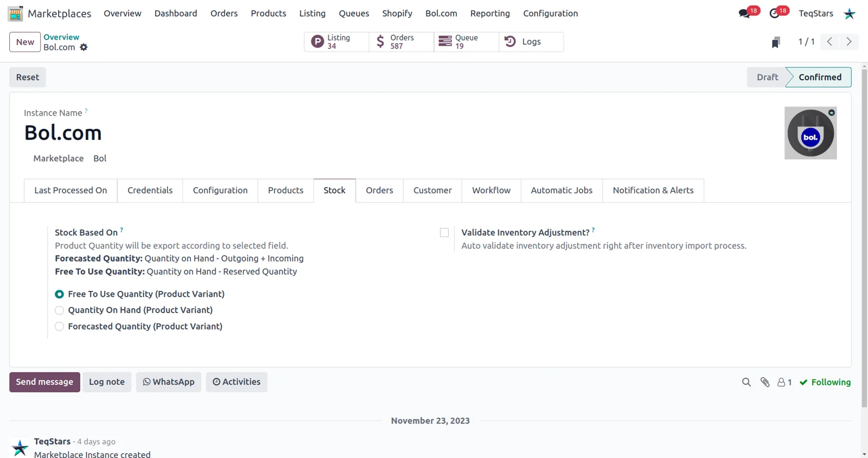Open the messages chat icon
The width and height of the screenshot is (868, 458).
point(744,14)
